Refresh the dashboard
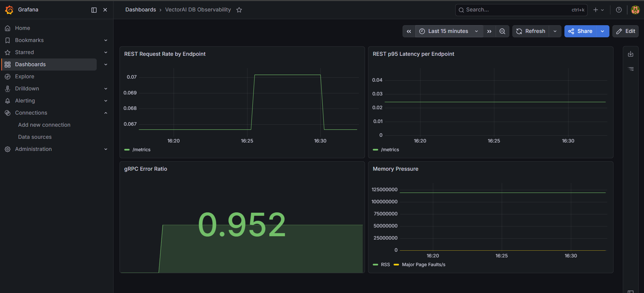This screenshot has height=293, width=644. pos(531,31)
